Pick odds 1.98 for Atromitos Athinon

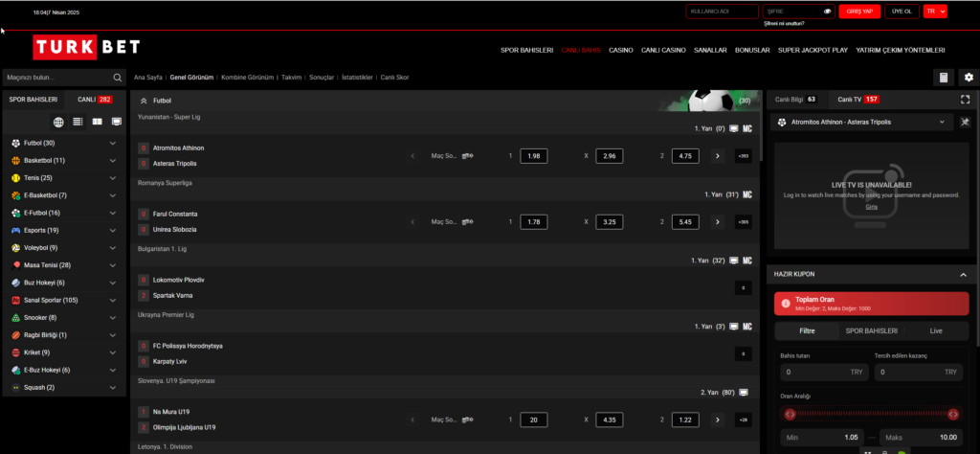tap(534, 156)
